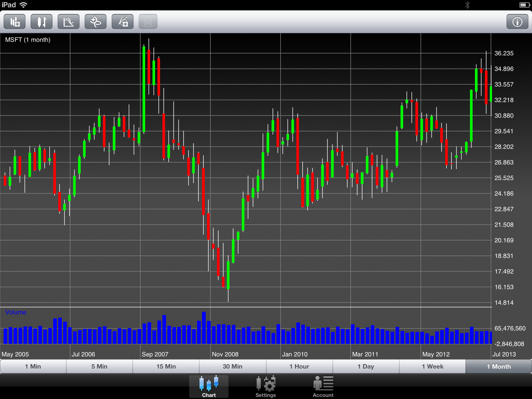
Task: Switch to the 15 Min interval
Action: coord(166,366)
